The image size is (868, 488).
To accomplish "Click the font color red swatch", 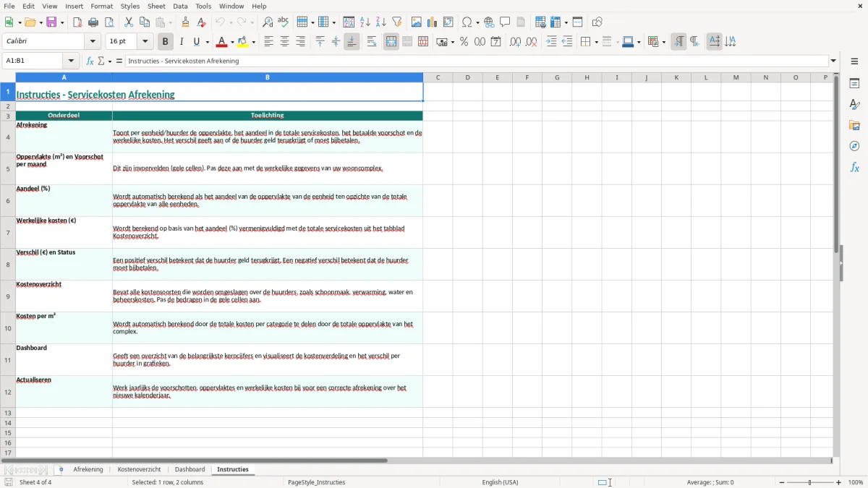I will point(221,42).
